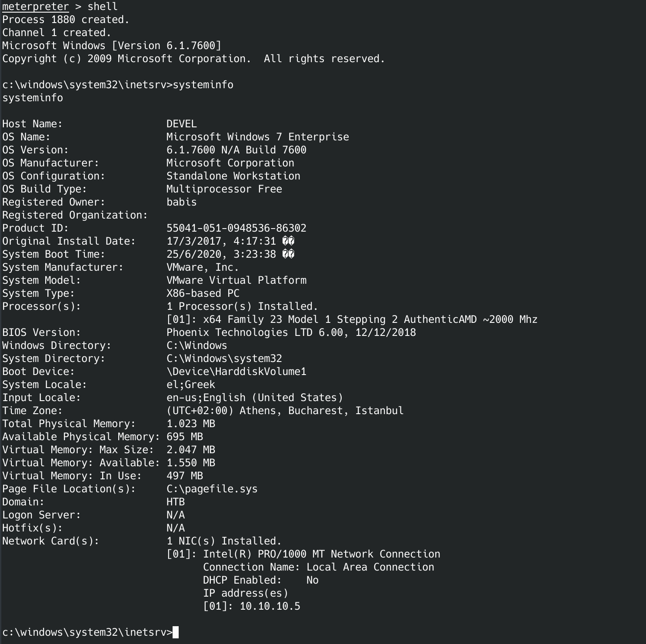Click the X86-based PC system type value
The height and width of the screenshot is (644, 646).
click(203, 293)
